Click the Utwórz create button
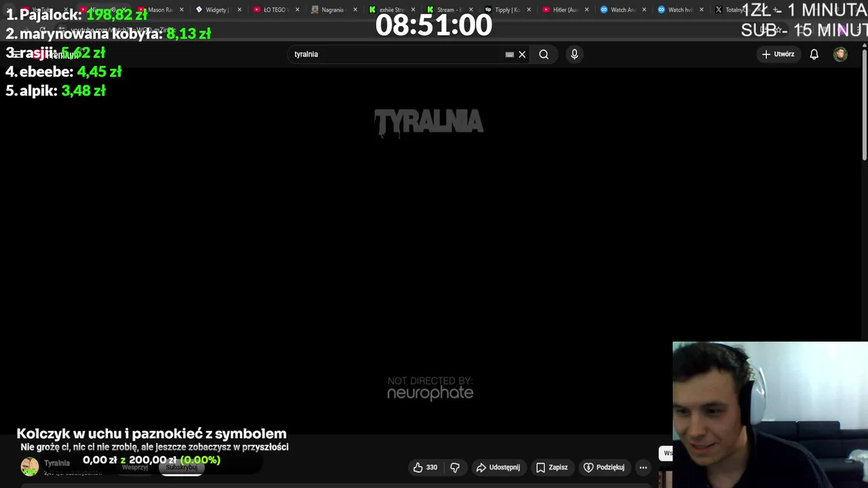The height and width of the screenshot is (488, 868). (x=778, y=54)
